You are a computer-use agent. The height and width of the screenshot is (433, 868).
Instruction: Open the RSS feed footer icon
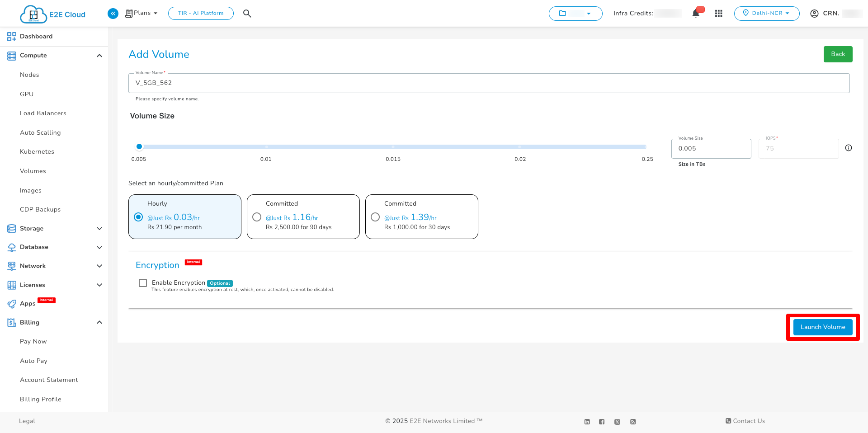[633, 422]
